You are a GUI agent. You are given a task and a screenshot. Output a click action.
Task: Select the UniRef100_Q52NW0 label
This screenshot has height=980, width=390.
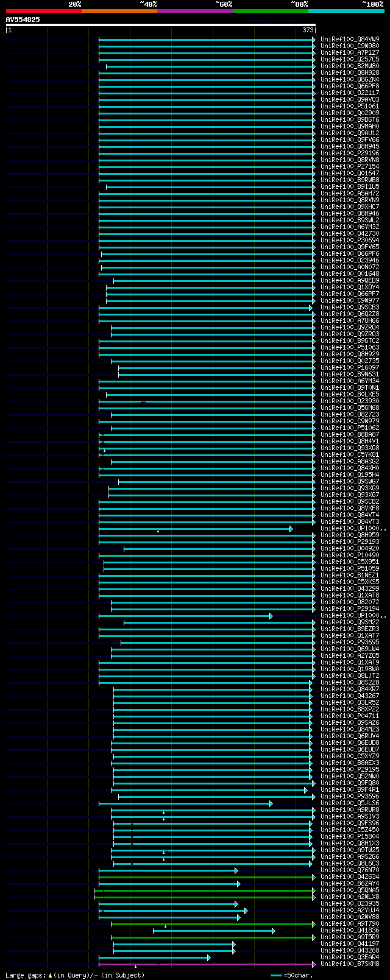tap(350, 777)
